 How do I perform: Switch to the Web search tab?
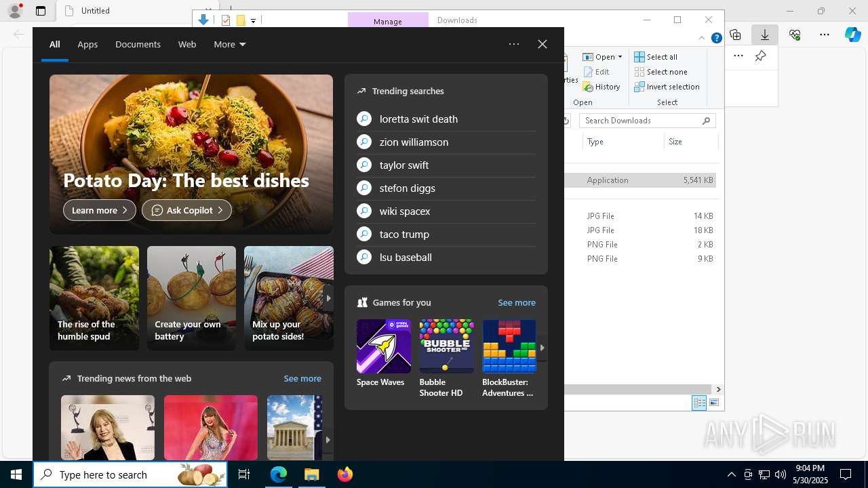tap(187, 44)
